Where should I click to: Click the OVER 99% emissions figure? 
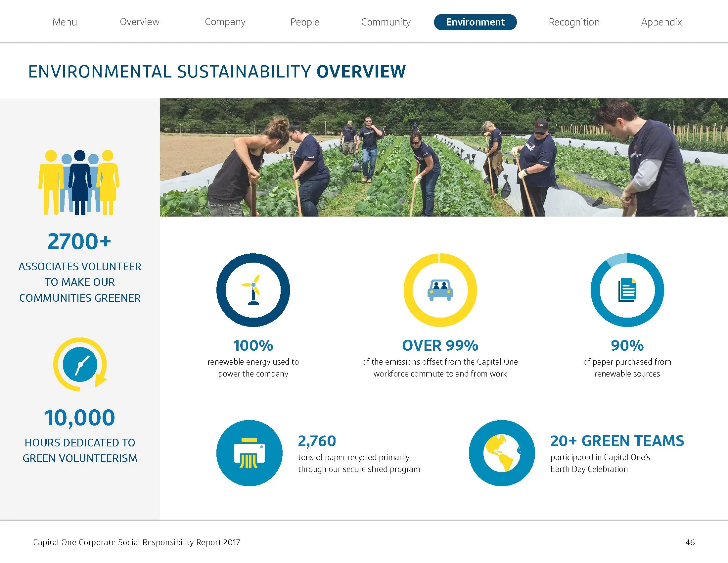tap(440, 345)
